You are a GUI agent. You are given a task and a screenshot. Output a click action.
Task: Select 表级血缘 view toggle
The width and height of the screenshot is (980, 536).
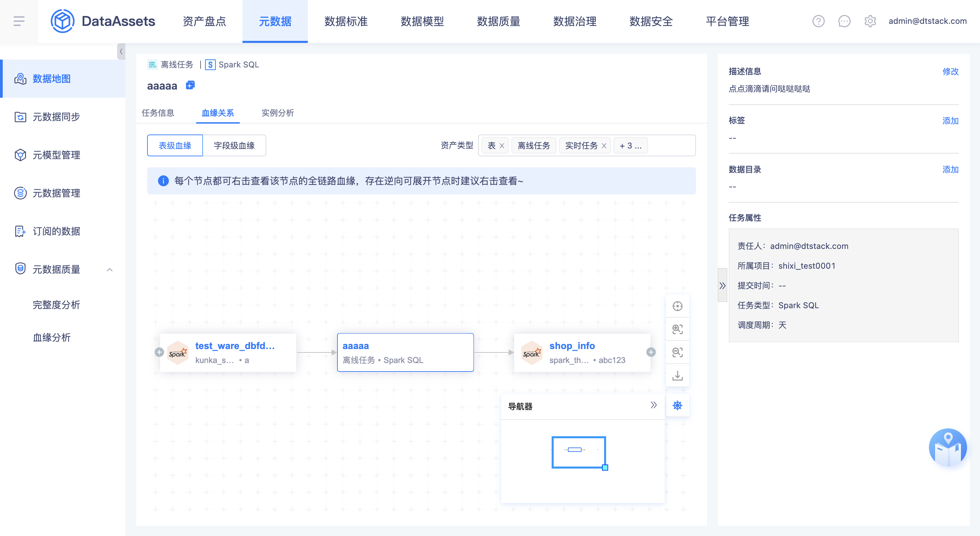[x=175, y=145]
